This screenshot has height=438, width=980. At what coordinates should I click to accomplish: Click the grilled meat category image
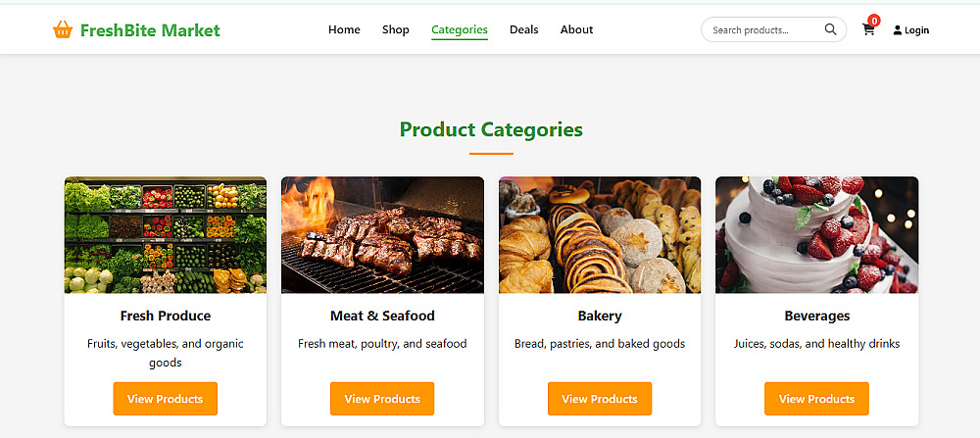tap(382, 235)
